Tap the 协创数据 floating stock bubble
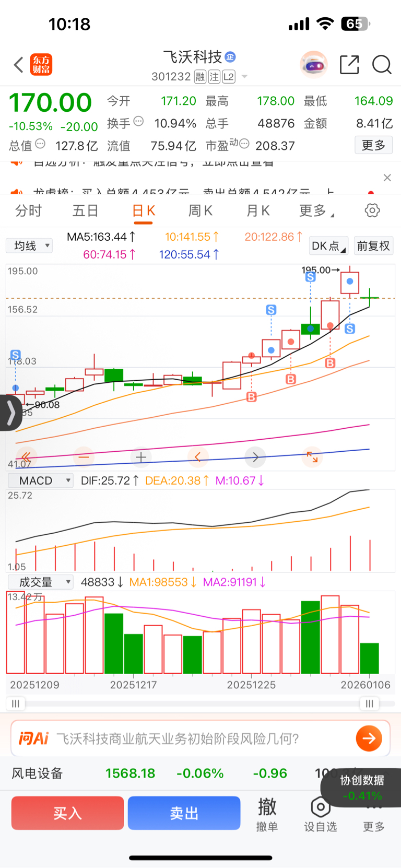The height and width of the screenshot is (868, 401). tap(362, 788)
